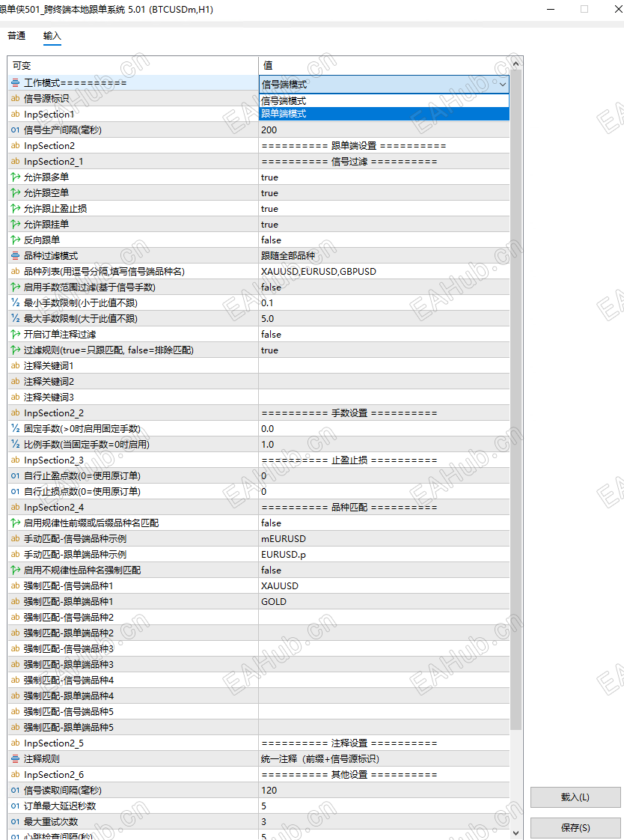Select 跟单端模式 in the open dropdown list

(384, 114)
